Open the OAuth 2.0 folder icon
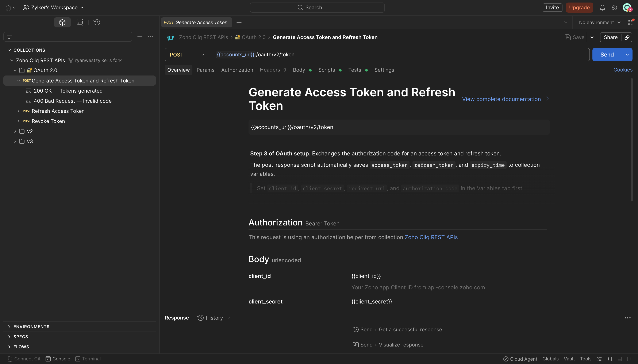Viewport: 638px width, 364px height. pyautogui.click(x=22, y=70)
